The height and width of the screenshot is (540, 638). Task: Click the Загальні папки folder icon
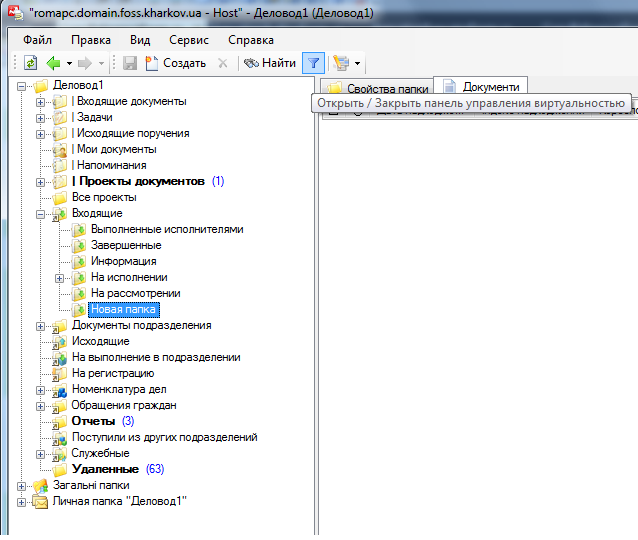point(41,485)
